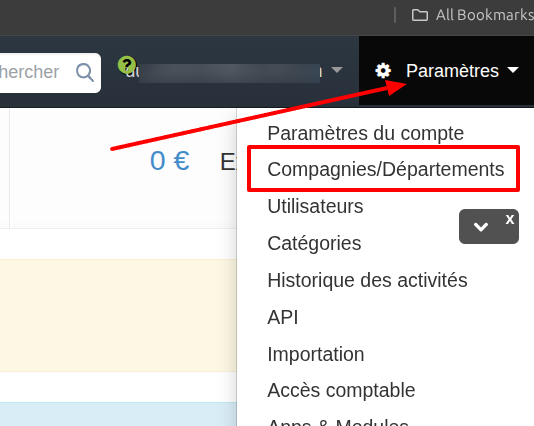Open the All Bookmarks folder icon
This screenshot has height=426, width=534.
tap(420, 15)
